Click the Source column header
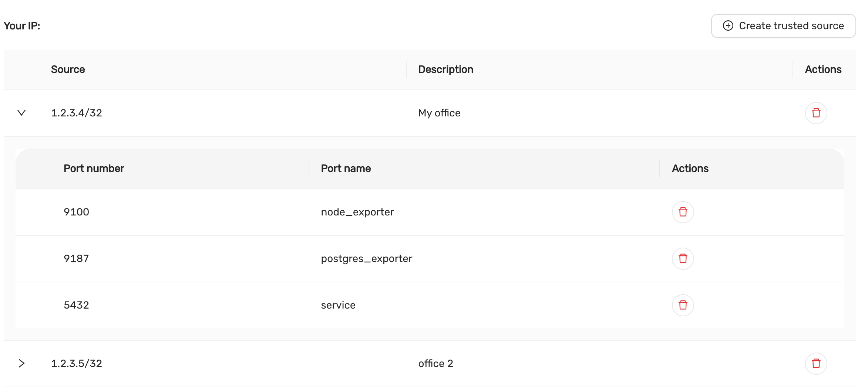Viewport: 868px width, 391px height. [68, 69]
